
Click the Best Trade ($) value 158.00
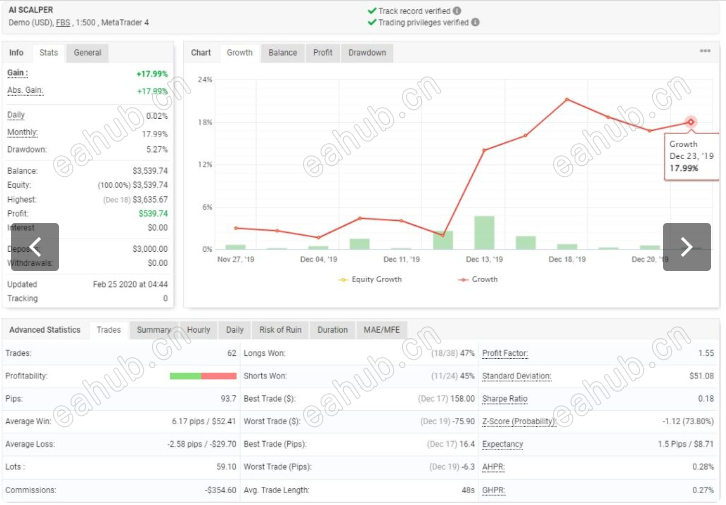463,399
